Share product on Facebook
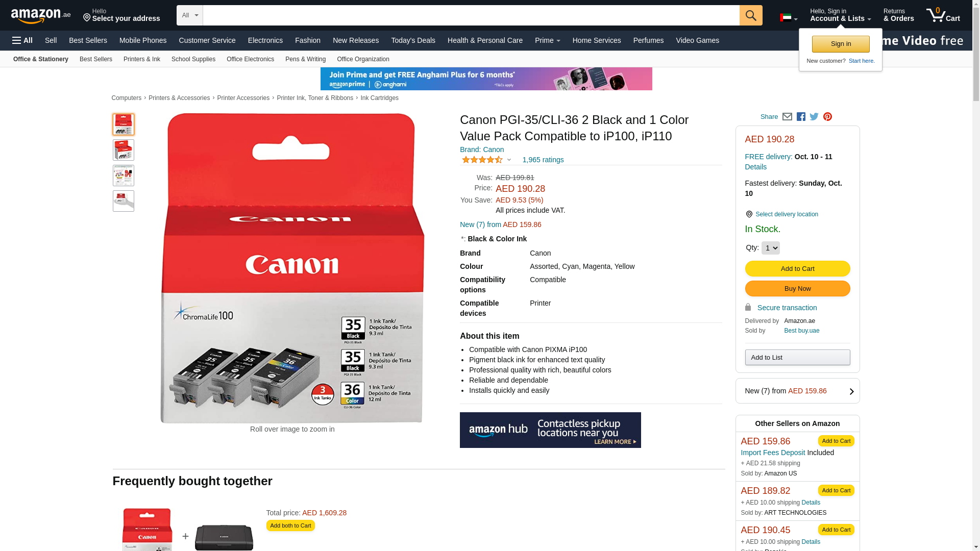 pos(801,117)
